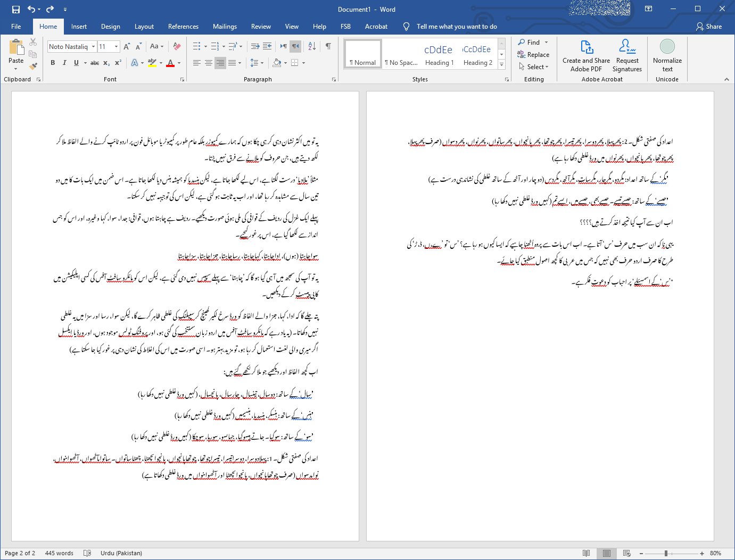
Task: Open the Font dialog launcher
Action: click(183, 79)
